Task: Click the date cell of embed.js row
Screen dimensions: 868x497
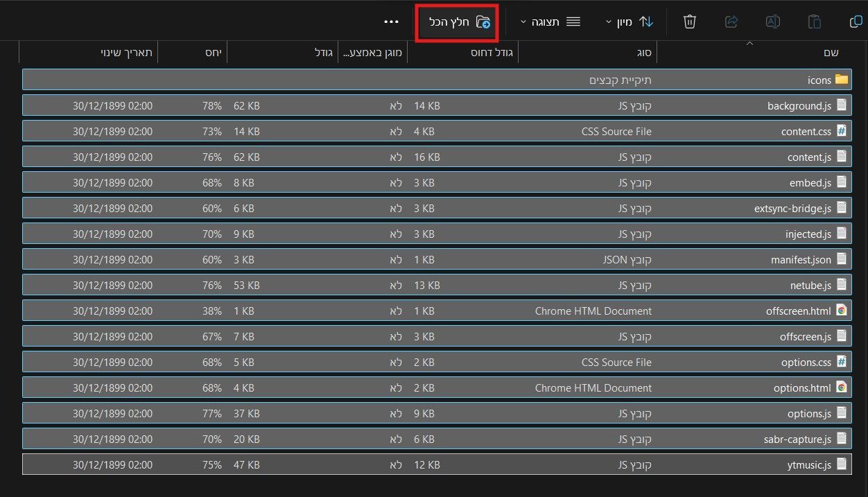Action: pyautogui.click(x=112, y=183)
